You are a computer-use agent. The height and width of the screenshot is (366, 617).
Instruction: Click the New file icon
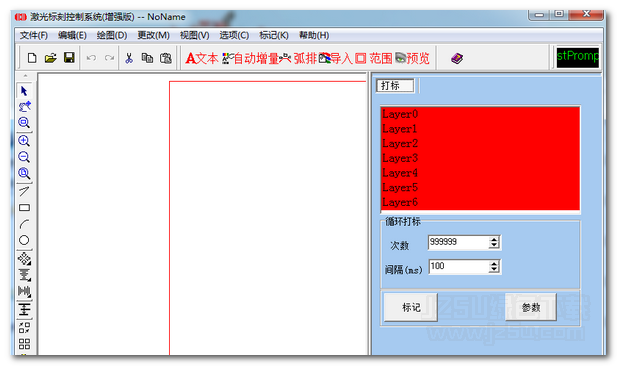tap(32, 58)
